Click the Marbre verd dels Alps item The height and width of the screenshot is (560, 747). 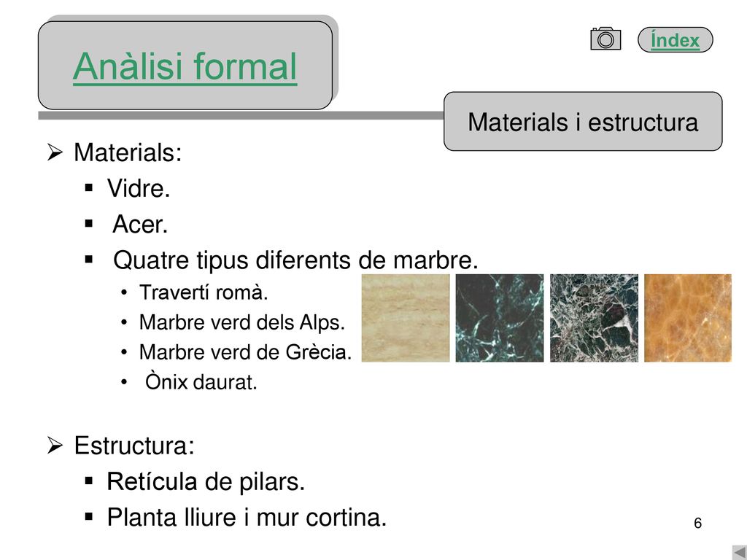point(242,322)
